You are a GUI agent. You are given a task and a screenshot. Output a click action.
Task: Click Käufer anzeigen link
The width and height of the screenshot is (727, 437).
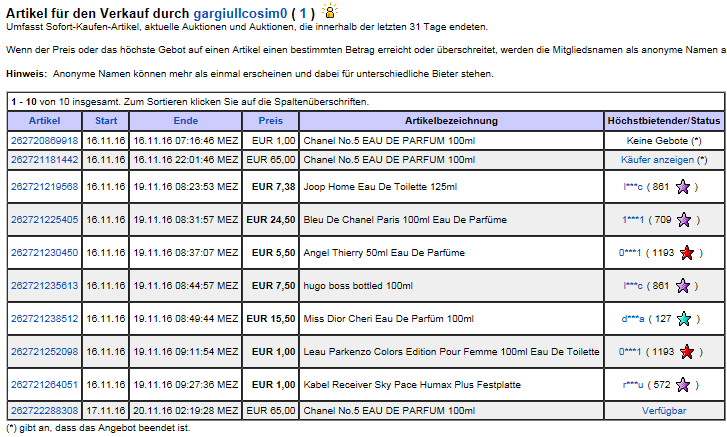coord(657,160)
